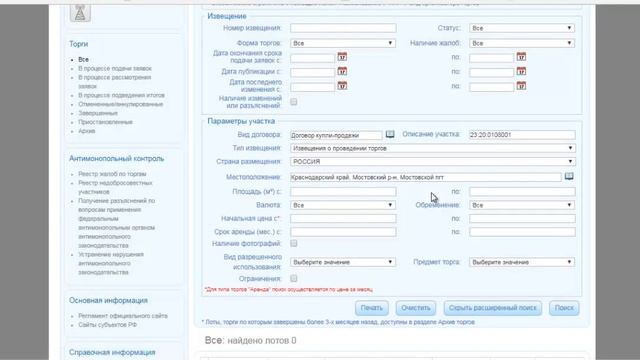This screenshot has width=640, height=360.
Task: Select 'Приостановленные' menu item
Action: tap(105, 122)
